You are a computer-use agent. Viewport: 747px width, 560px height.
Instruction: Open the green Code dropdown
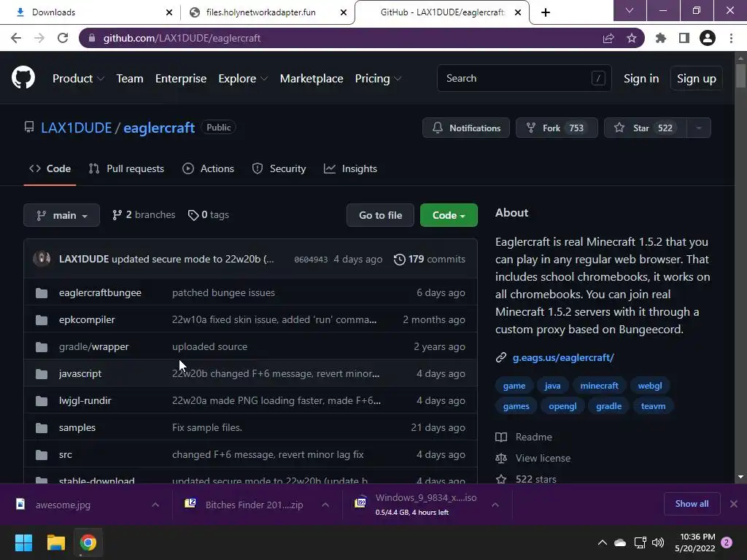tap(449, 215)
